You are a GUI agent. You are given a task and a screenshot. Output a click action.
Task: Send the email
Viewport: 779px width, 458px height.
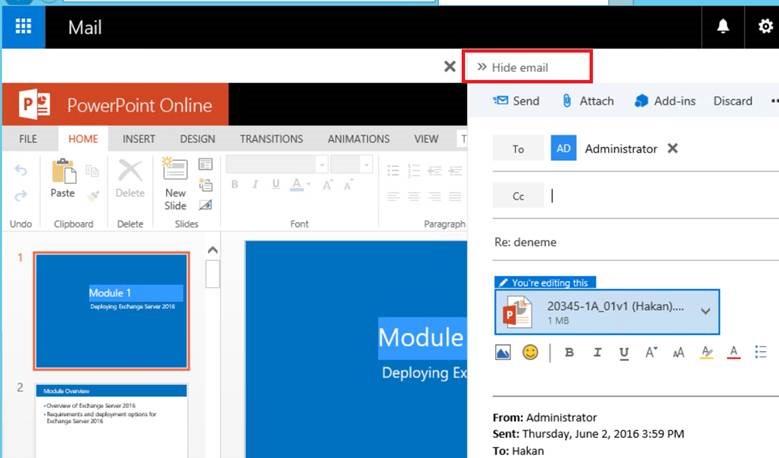(x=516, y=101)
